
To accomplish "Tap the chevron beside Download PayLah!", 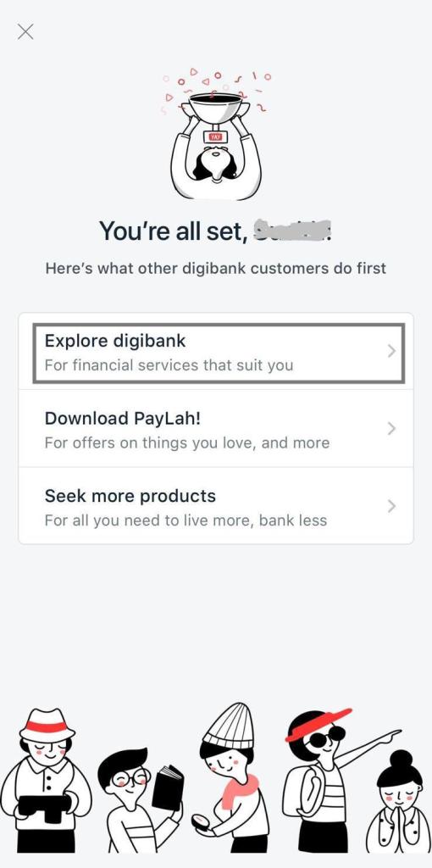I will point(391,428).
